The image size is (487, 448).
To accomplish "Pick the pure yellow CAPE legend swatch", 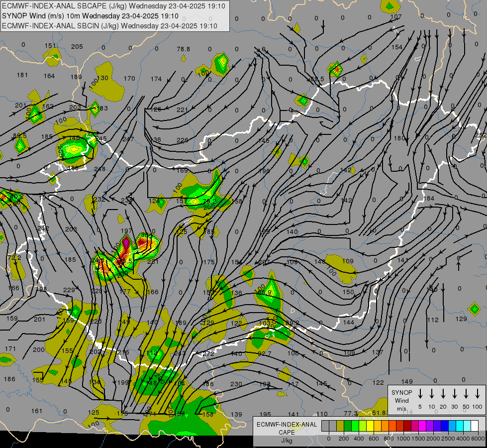I will click(370, 426).
